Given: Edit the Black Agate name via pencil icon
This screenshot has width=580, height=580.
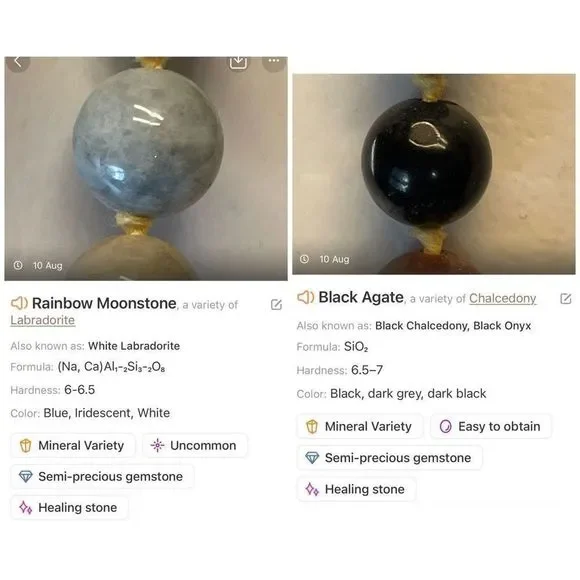Looking at the screenshot, I should tap(566, 299).
